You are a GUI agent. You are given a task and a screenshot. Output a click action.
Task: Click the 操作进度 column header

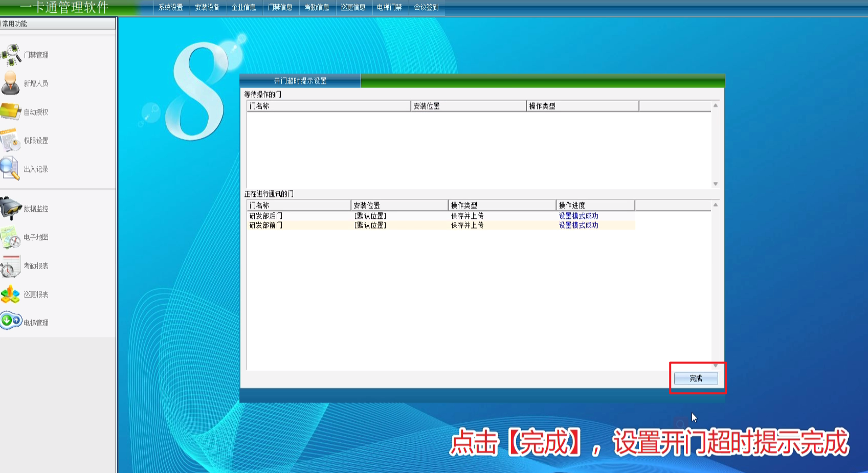(594, 205)
